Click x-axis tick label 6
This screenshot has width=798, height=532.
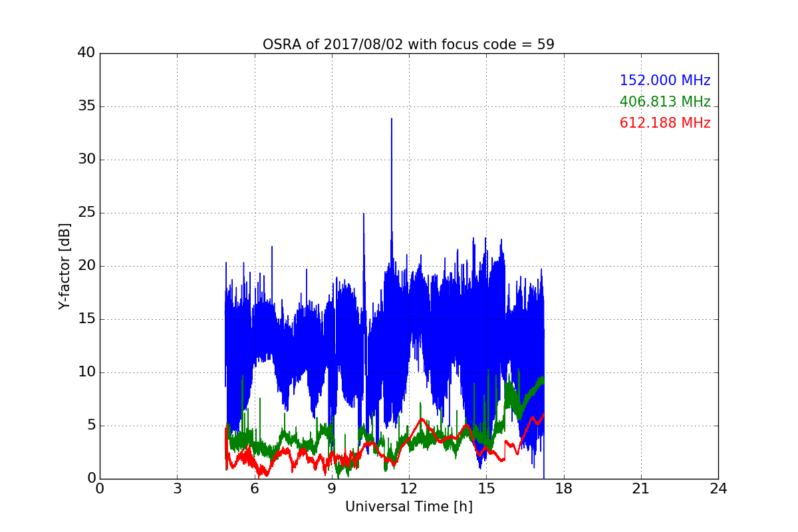[254, 489]
